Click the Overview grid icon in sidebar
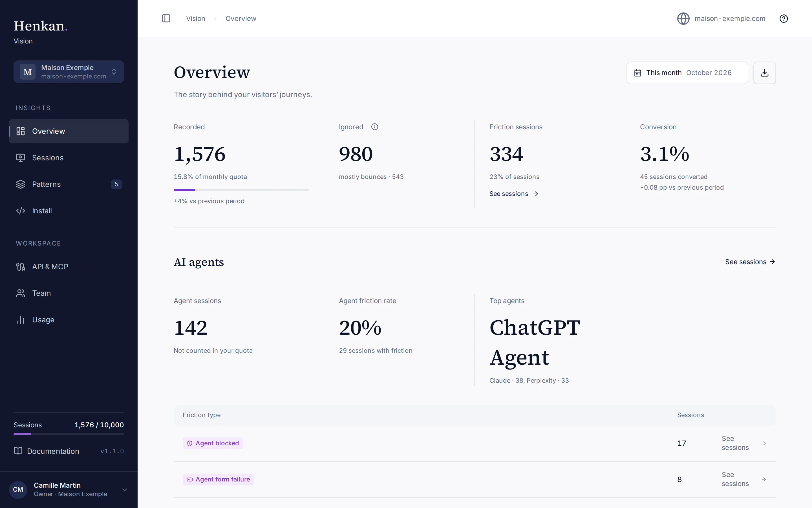Viewport: 812px width, 508px height. pyautogui.click(x=21, y=131)
